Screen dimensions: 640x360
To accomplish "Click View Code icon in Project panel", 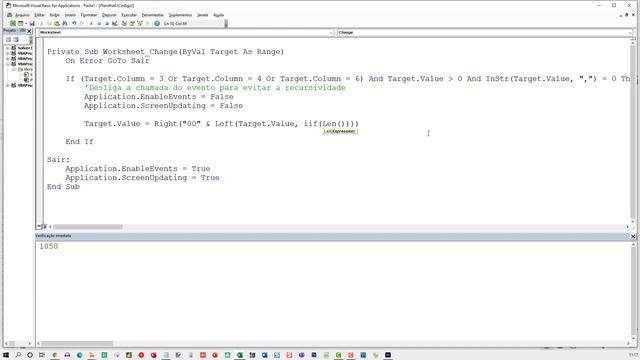I will point(8,40).
